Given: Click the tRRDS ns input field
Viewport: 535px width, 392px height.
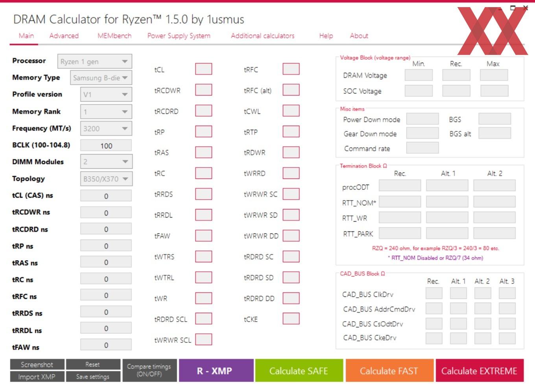Looking at the screenshot, I should click(x=106, y=312).
